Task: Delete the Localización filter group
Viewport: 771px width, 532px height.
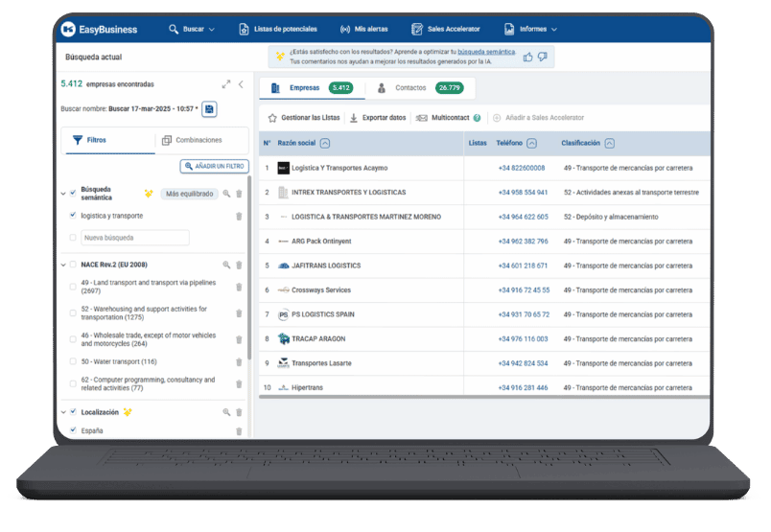Action: [x=239, y=412]
